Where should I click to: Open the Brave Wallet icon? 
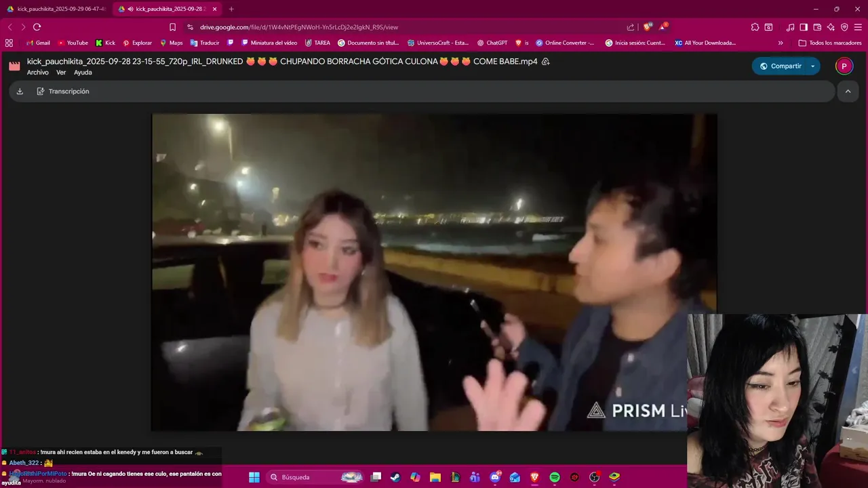tap(817, 27)
